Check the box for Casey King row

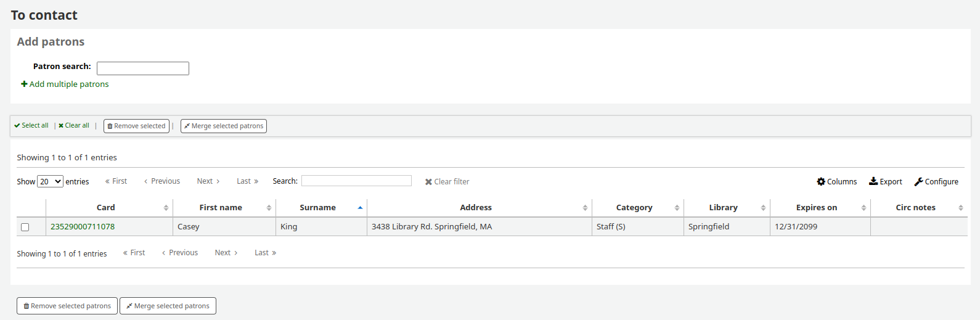pyautogui.click(x=25, y=227)
